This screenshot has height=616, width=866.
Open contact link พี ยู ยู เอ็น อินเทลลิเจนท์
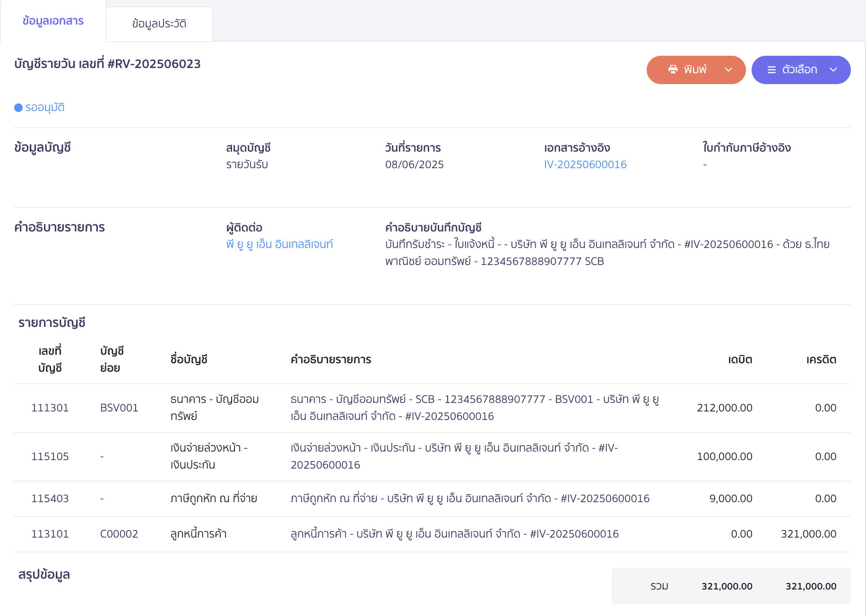tap(279, 244)
